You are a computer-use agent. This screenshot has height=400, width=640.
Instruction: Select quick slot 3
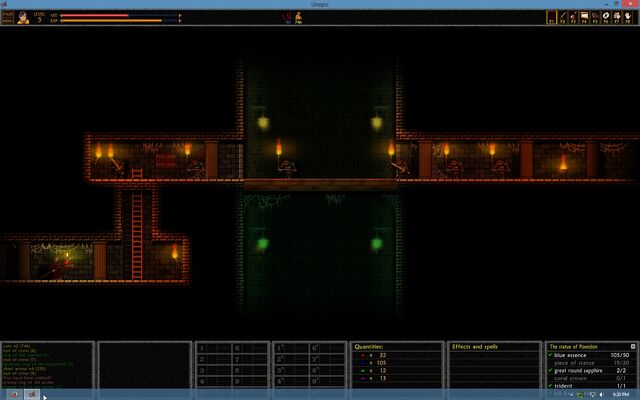215,371
